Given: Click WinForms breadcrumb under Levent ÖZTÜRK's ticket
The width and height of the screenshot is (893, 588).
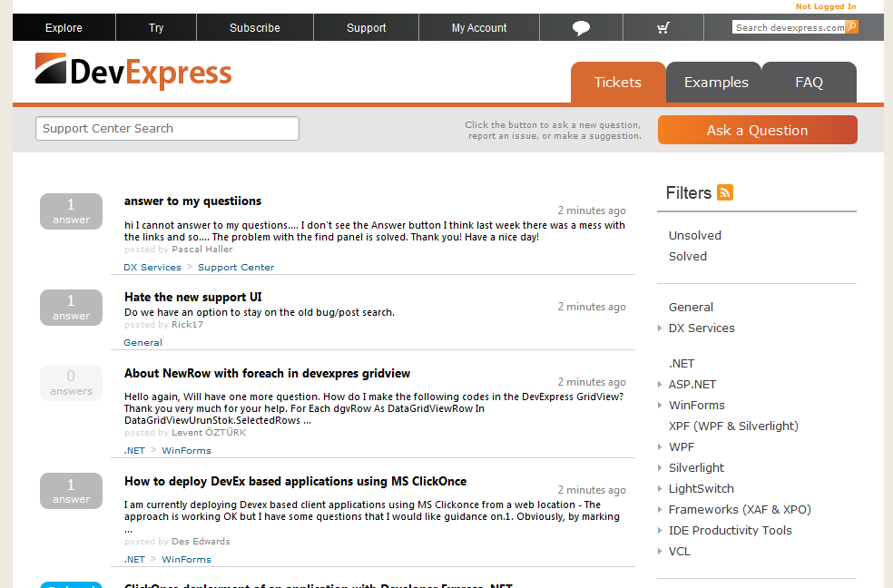Looking at the screenshot, I should (x=186, y=451).
